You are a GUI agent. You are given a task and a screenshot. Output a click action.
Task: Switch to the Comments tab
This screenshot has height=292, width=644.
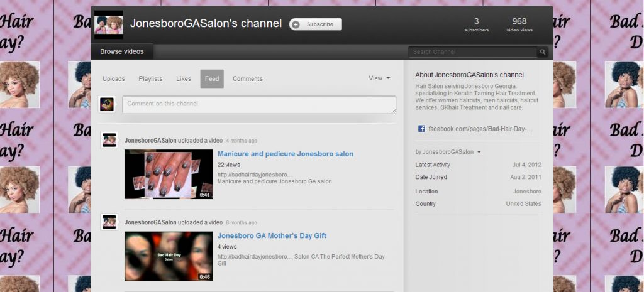pyautogui.click(x=248, y=78)
